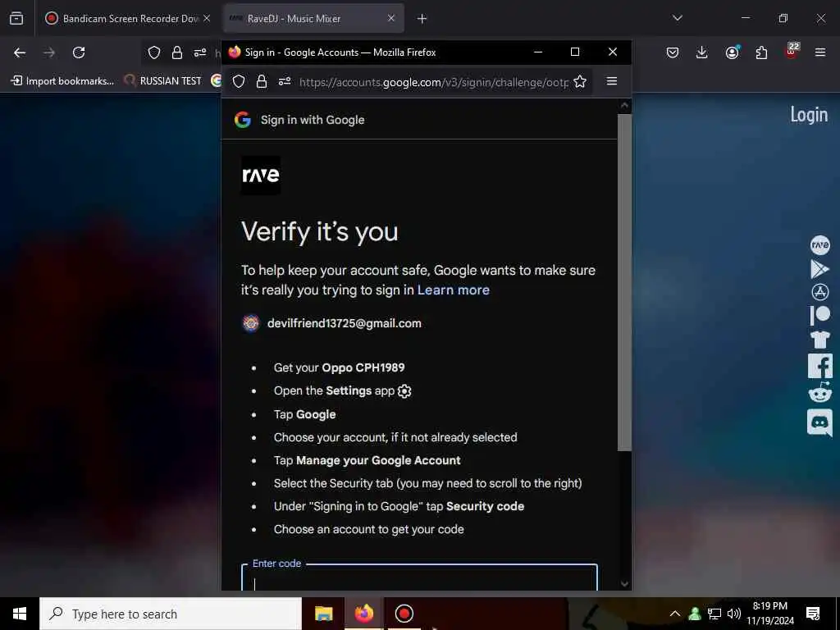Maximize the Google sign-in popup window

tap(575, 52)
